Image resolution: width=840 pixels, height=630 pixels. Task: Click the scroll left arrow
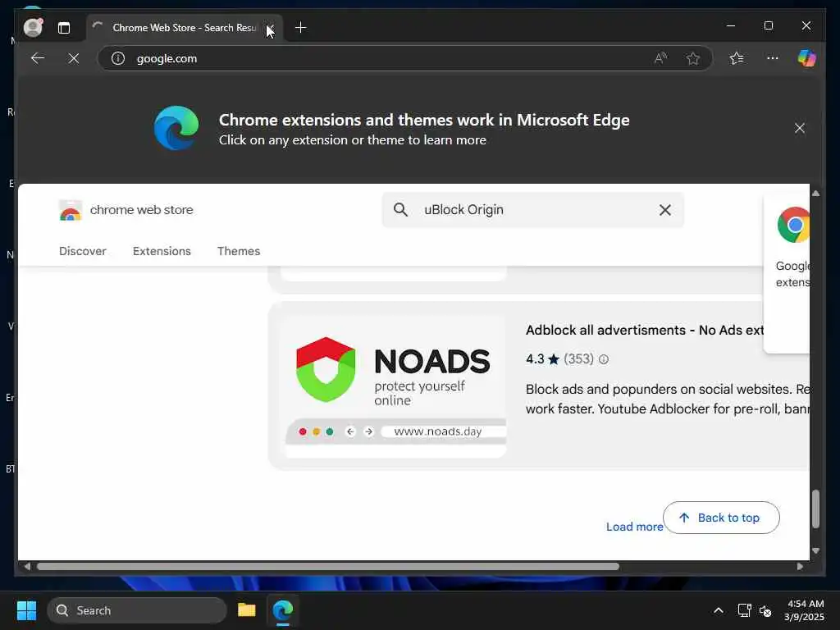pyautogui.click(x=27, y=566)
